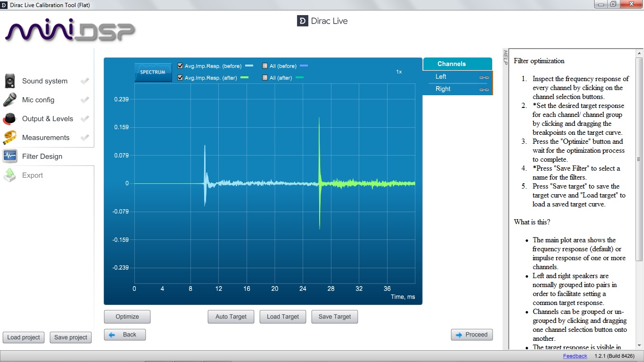Click the Mic config microphone icon
The image size is (644, 362).
(x=10, y=100)
